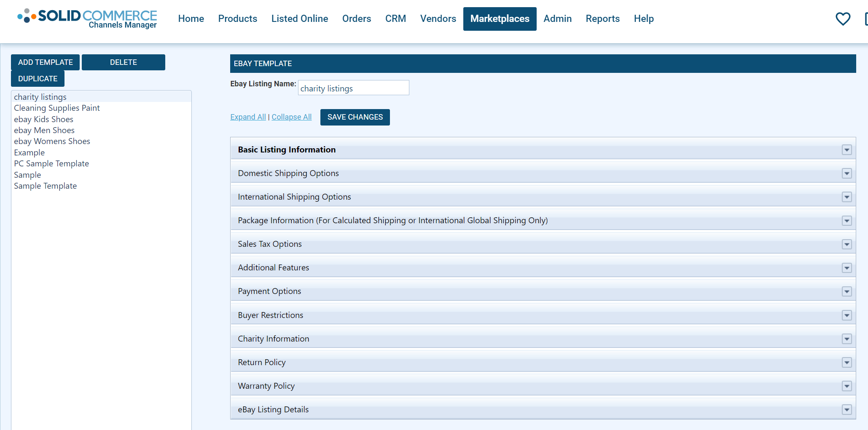Expand Basic Listing Information section arrow
868x430 pixels.
847,150
